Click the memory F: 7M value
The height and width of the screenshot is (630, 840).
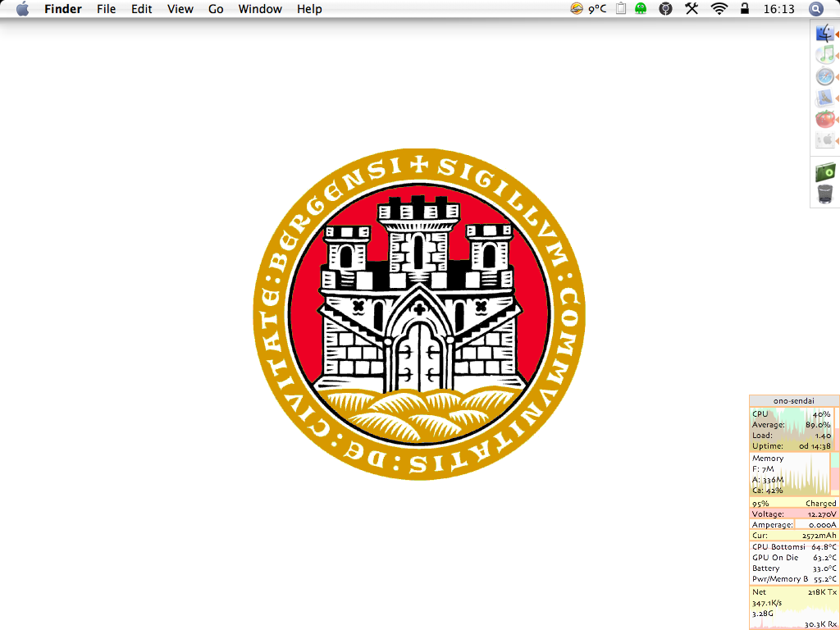pos(763,469)
